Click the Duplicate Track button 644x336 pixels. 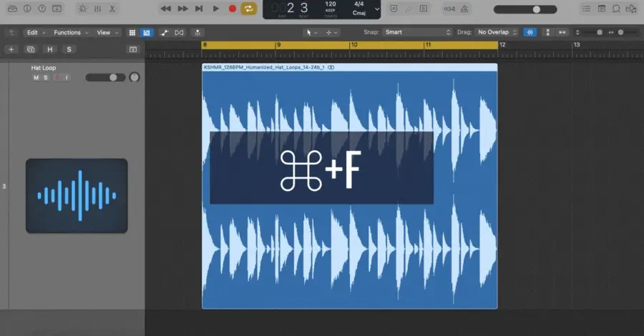click(31, 49)
